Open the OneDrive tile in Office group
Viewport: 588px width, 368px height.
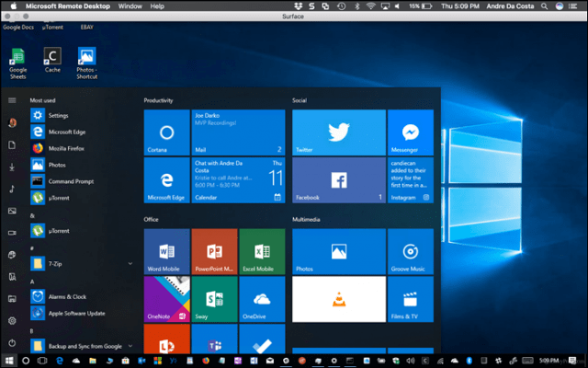[x=262, y=299]
